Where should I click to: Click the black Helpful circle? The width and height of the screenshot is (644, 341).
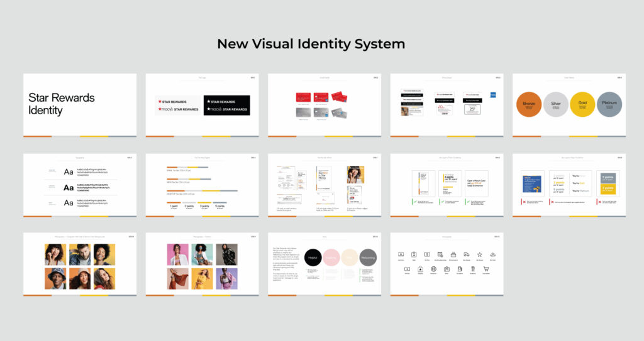[x=313, y=257]
